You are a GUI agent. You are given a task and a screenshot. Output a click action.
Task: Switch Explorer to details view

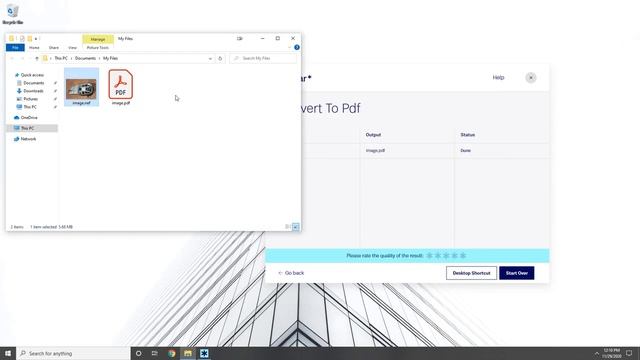[287, 227]
